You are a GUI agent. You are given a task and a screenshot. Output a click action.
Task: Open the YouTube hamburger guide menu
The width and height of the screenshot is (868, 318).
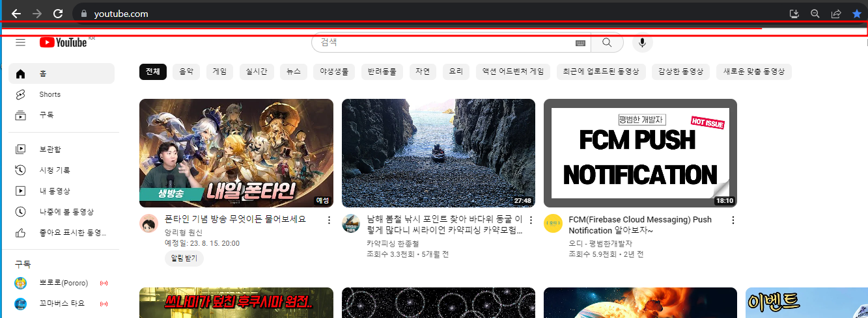(x=21, y=42)
